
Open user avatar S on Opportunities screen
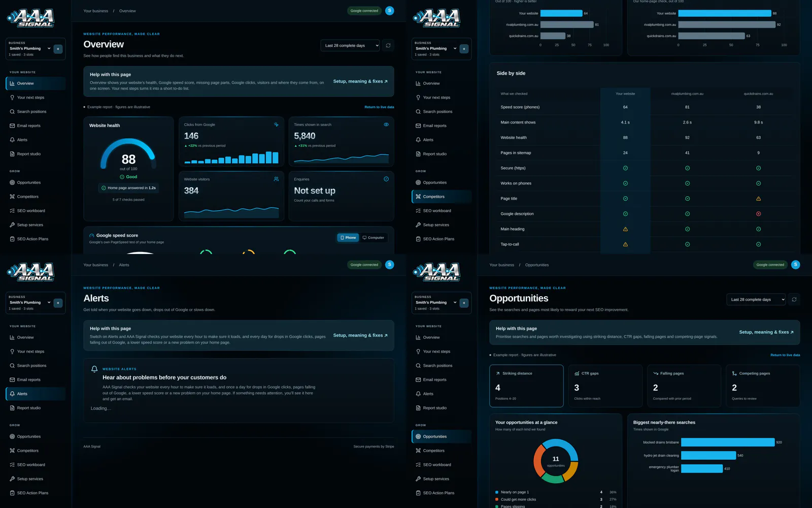pos(796,265)
